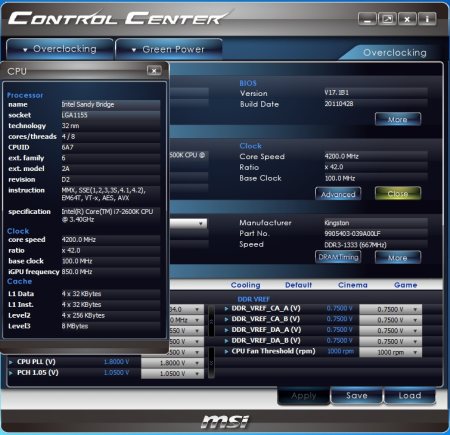This screenshot has width=450, height=435.
Task: Open the Green Power tab menu
Action: pyautogui.click(x=169, y=50)
